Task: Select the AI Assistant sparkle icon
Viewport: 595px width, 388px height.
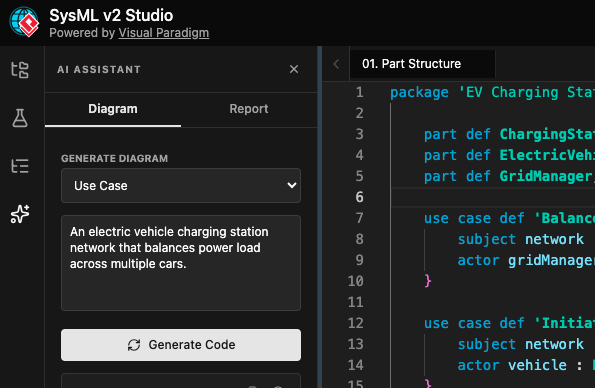Action: 20,214
